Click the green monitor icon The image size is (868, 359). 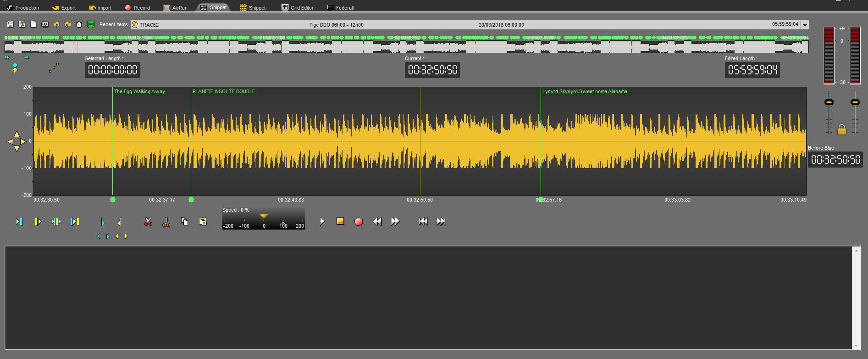tap(91, 24)
